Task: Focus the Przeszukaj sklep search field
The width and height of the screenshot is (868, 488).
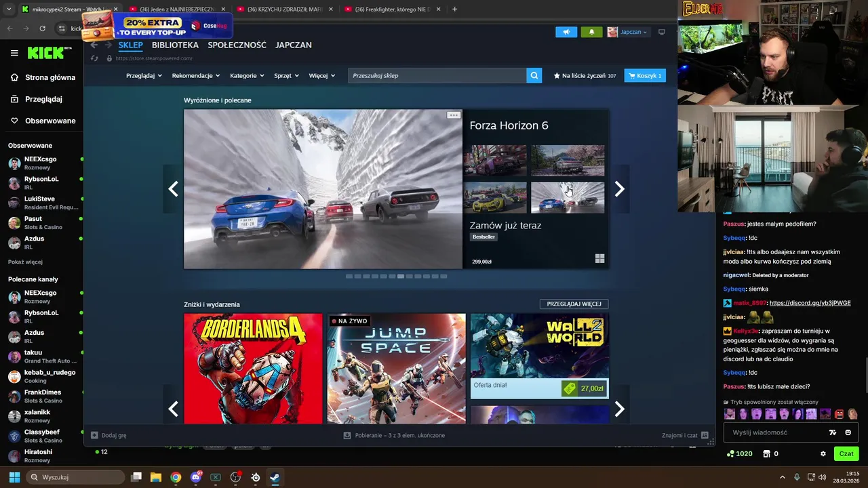Action: click(x=437, y=75)
